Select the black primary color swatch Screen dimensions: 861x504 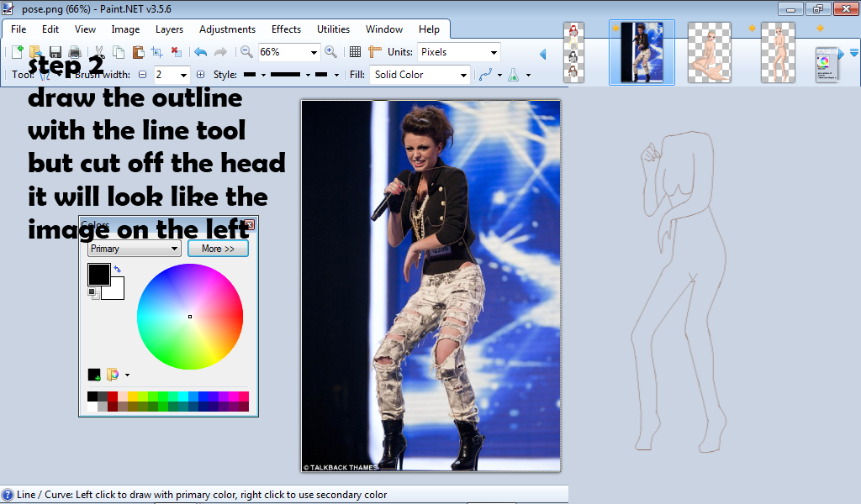pos(99,274)
